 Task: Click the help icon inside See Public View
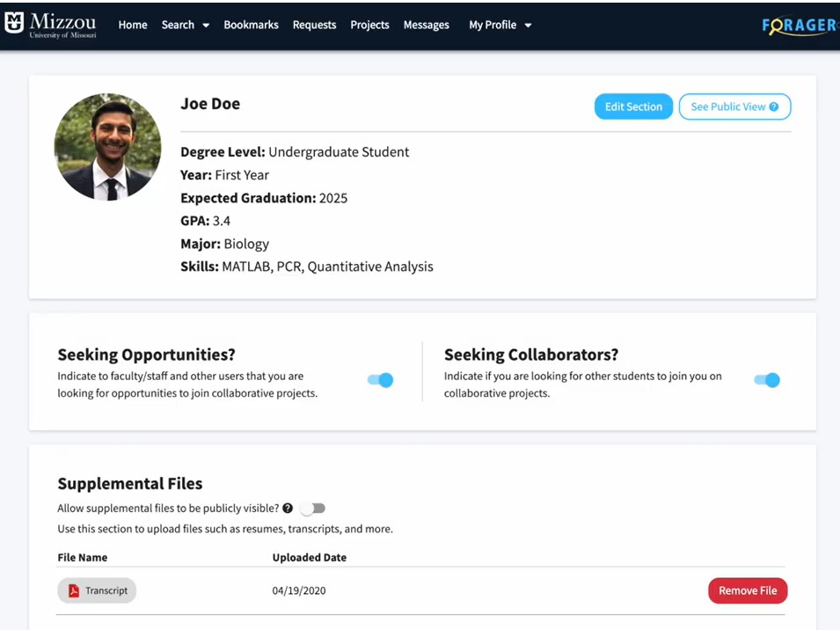[773, 106]
